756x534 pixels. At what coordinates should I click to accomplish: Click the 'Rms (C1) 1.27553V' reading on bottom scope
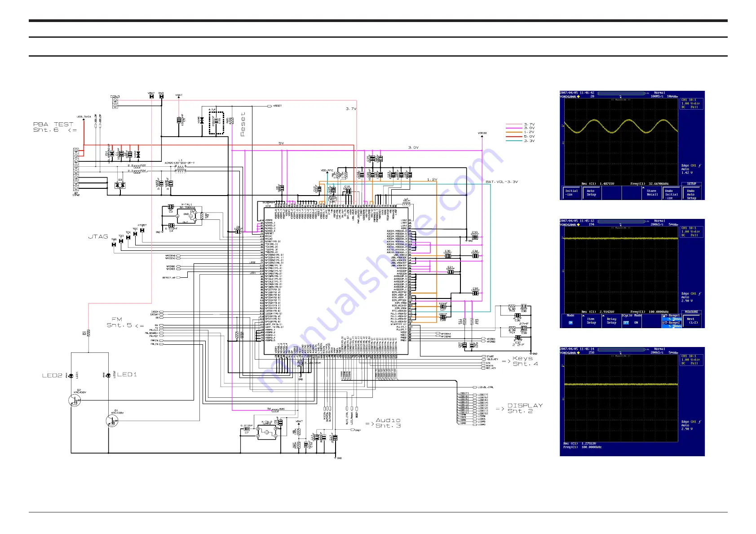(579, 443)
